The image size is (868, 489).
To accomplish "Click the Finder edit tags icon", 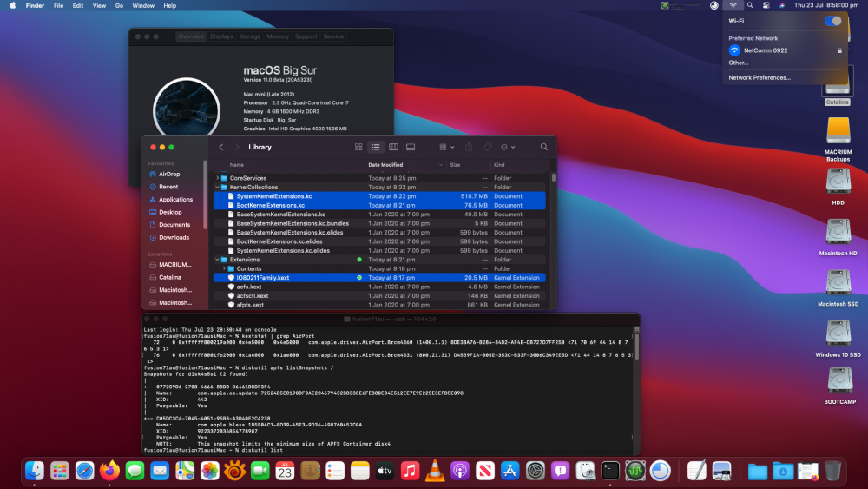I will click(x=487, y=147).
